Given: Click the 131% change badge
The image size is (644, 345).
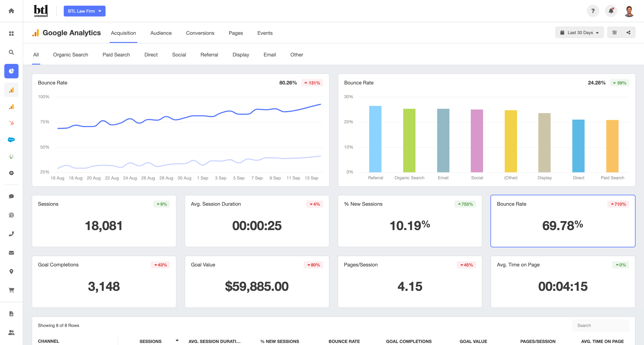Looking at the screenshot, I should [x=312, y=83].
